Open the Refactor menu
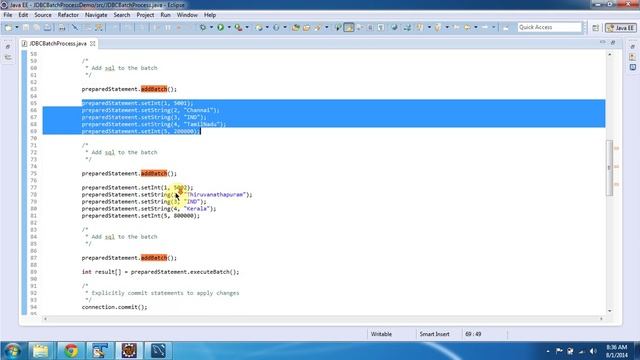Image resolution: width=640 pixels, height=360 pixels. tap(68, 15)
